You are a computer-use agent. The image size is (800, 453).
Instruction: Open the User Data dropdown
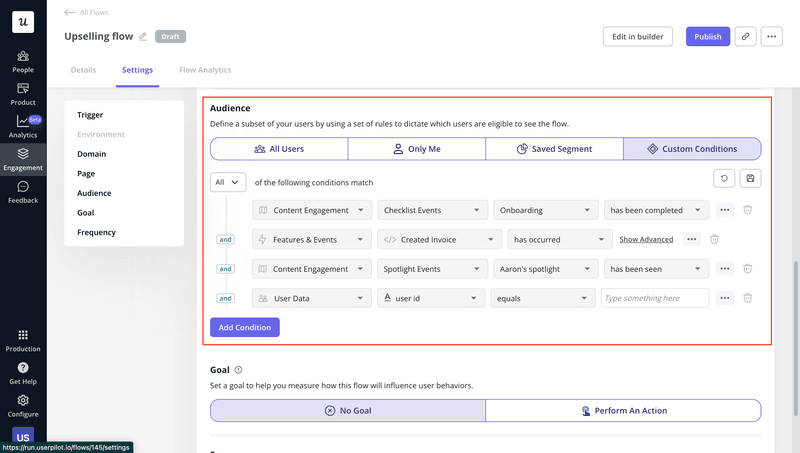311,298
